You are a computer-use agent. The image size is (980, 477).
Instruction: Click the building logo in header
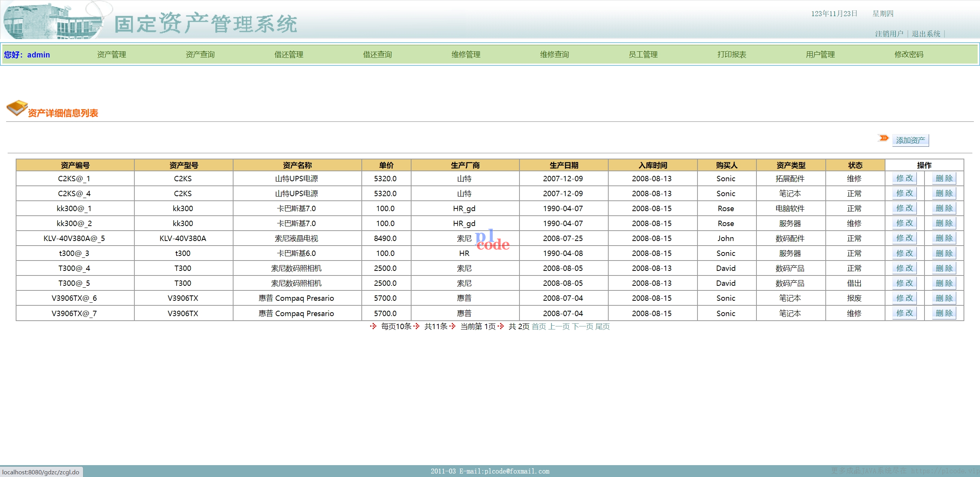click(54, 20)
